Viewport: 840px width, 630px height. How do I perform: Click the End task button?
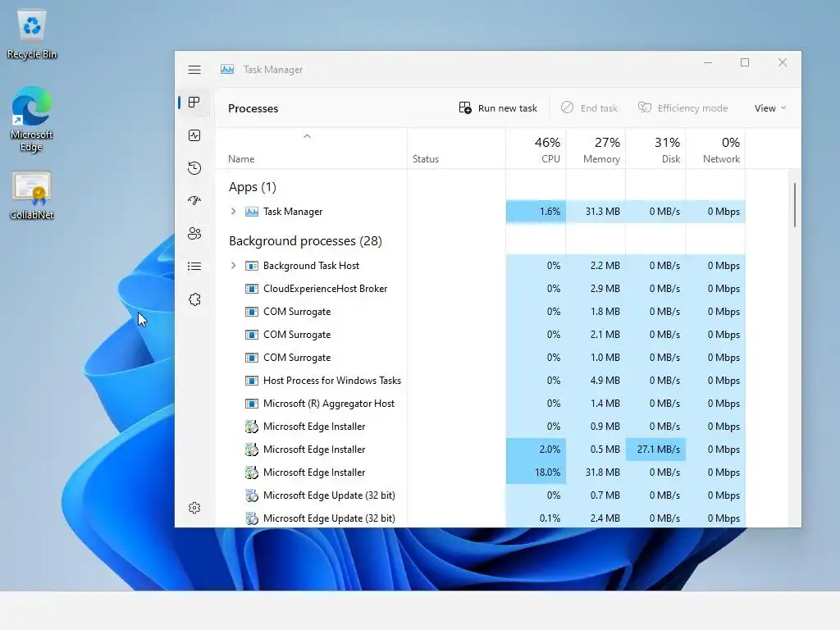tap(589, 108)
